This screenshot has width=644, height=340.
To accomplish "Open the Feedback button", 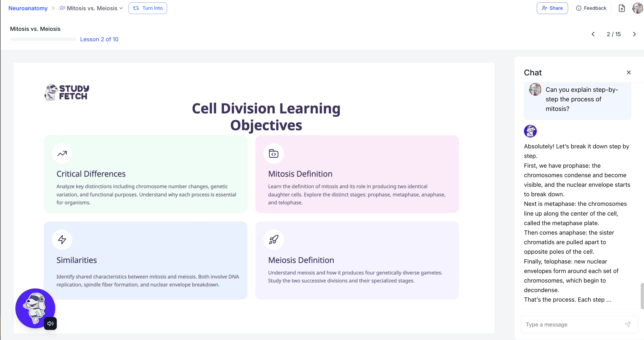I will point(591,8).
